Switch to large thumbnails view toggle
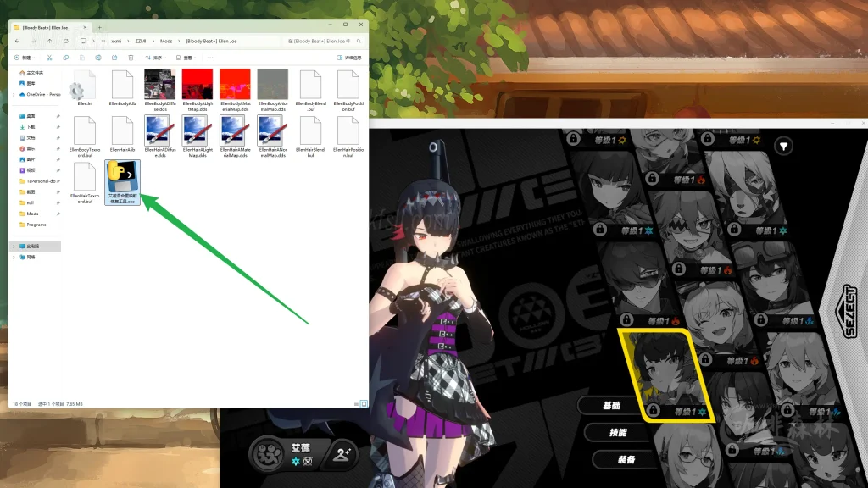 pos(364,404)
